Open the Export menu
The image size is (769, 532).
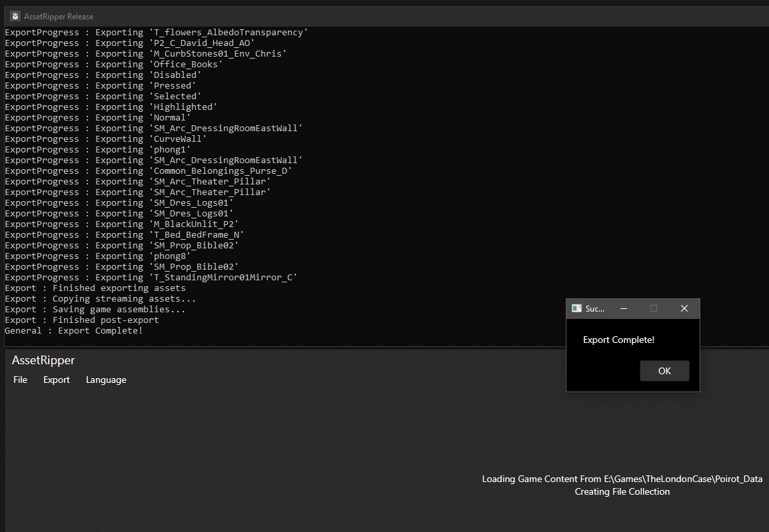pyautogui.click(x=56, y=380)
